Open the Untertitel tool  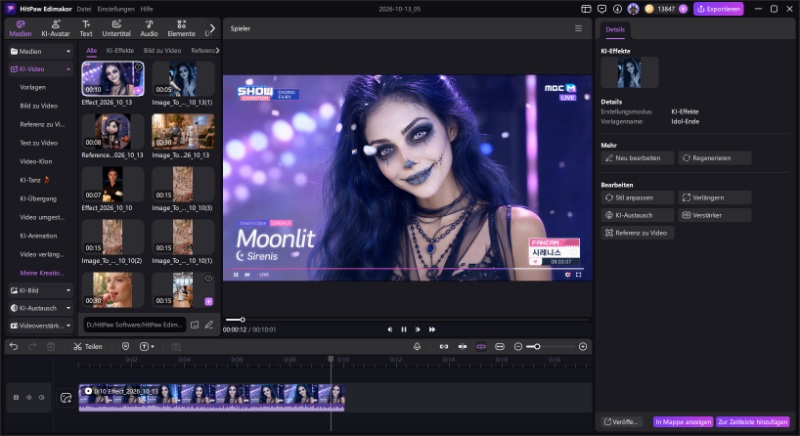(116, 29)
